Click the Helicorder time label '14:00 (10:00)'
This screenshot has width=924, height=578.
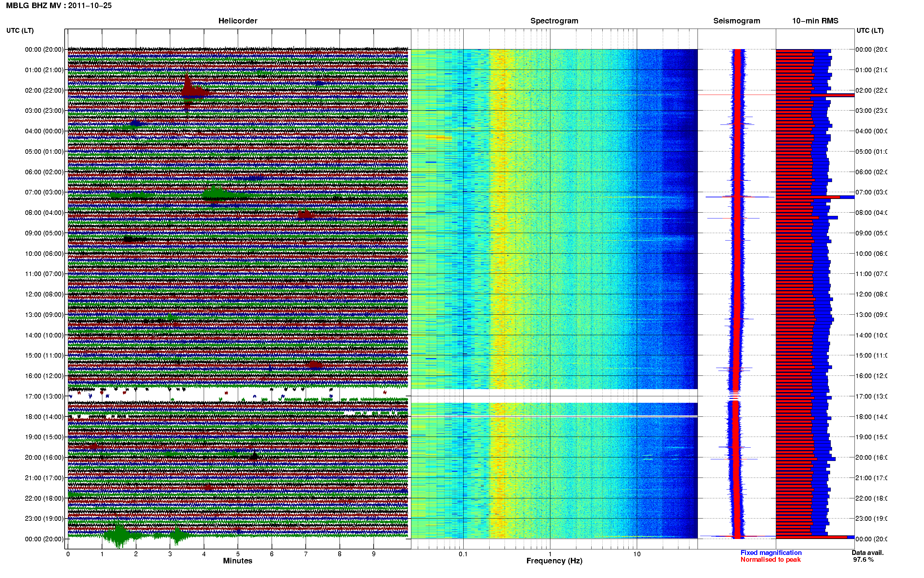point(44,335)
